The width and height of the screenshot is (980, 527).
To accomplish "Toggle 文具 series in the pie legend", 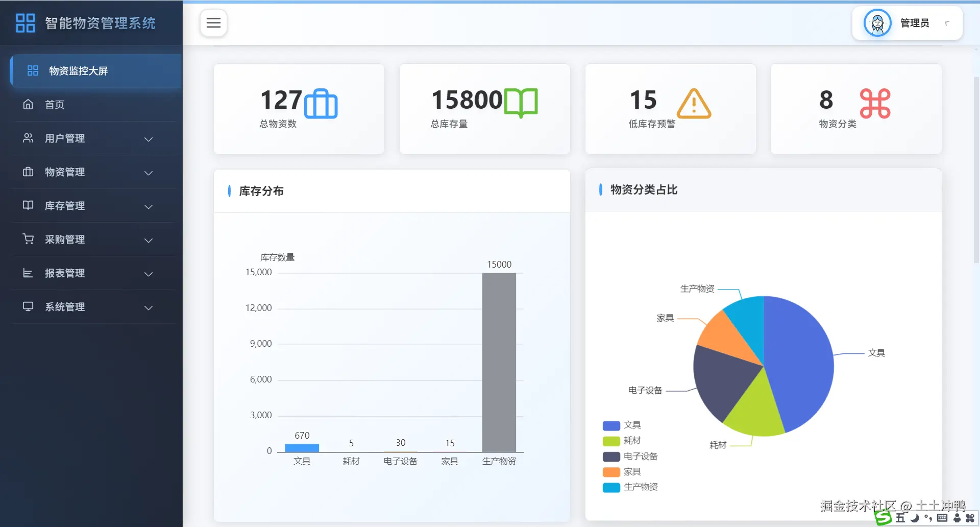I will pos(622,425).
